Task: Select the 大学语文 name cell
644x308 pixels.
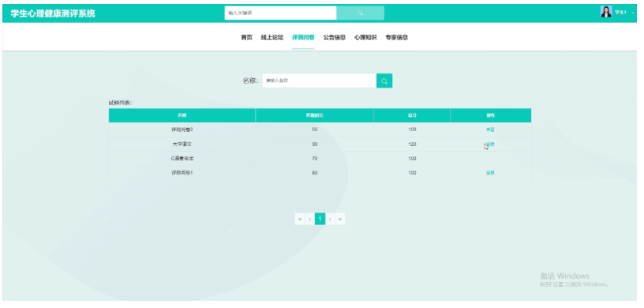Action: tap(182, 145)
